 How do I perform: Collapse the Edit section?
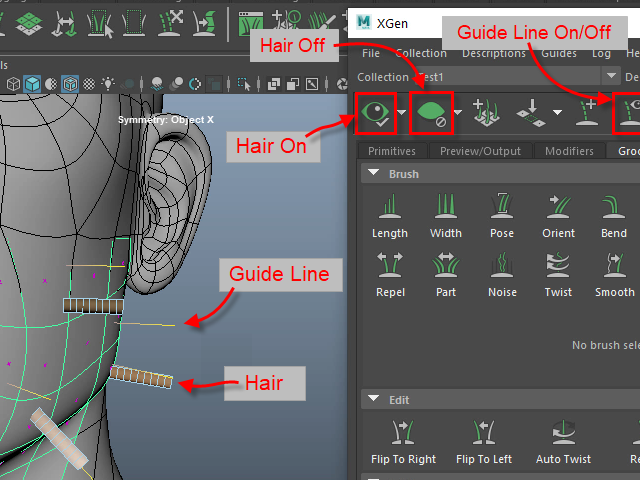373,400
